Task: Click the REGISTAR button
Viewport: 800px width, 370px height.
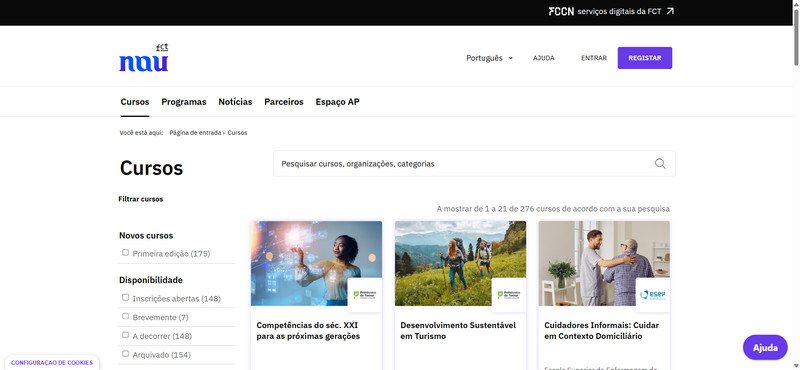Action: click(x=645, y=58)
